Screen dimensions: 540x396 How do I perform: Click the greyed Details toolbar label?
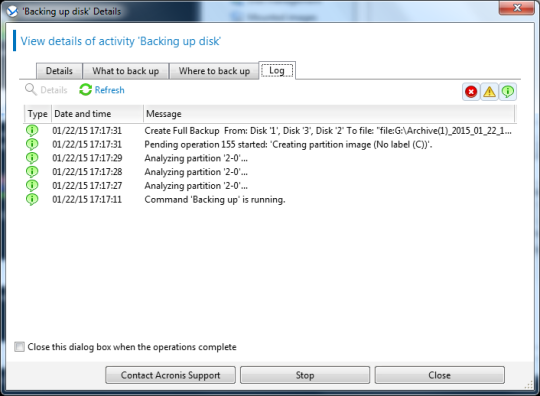coord(54,90)
